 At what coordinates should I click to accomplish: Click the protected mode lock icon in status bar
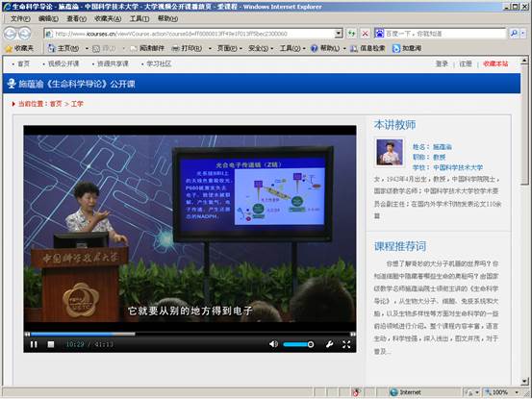point(469,392)
